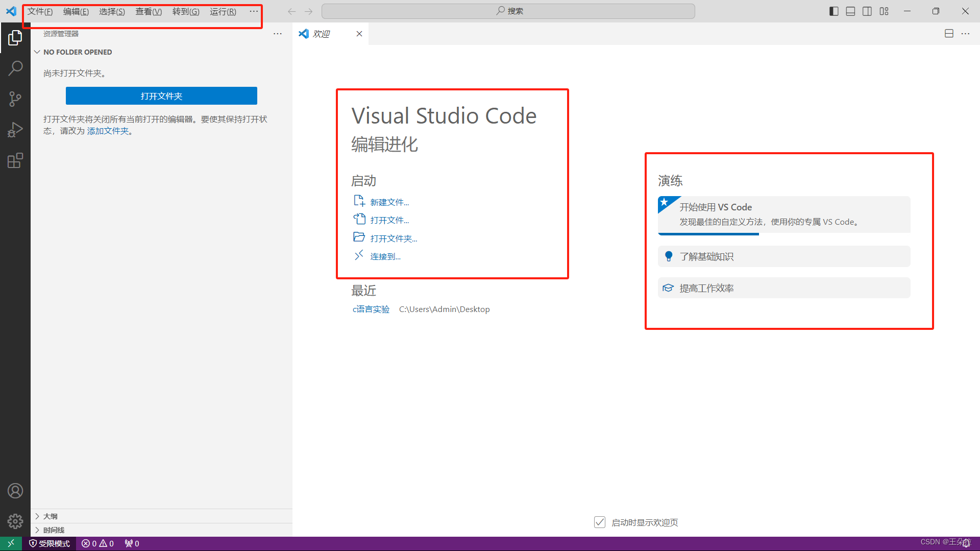Click the notifications bell in status bar
980x551 pixels.
point(967,543)
